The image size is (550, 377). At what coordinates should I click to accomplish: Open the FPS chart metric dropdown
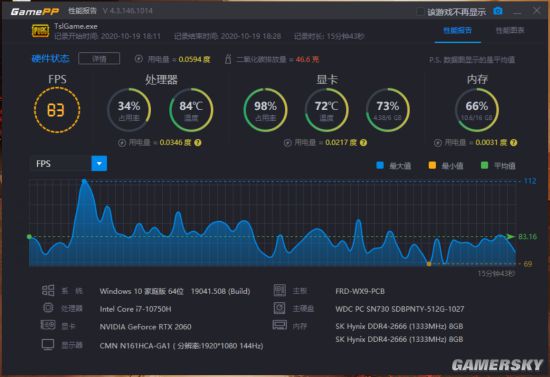point(99,163)
